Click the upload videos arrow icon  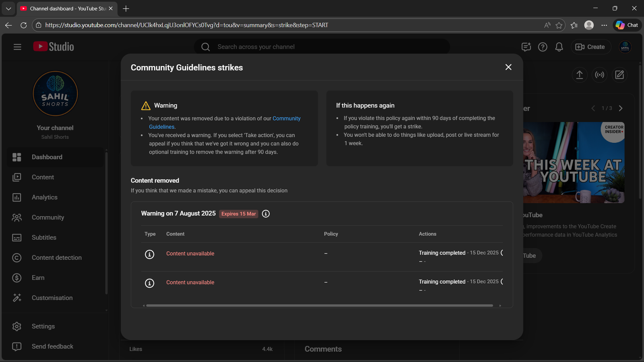point(580,75)
